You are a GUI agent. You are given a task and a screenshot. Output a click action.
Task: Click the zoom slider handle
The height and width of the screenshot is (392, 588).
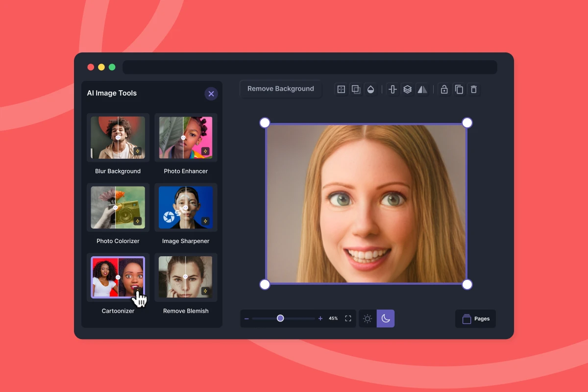pyautogui.click(x=280, y=318)
